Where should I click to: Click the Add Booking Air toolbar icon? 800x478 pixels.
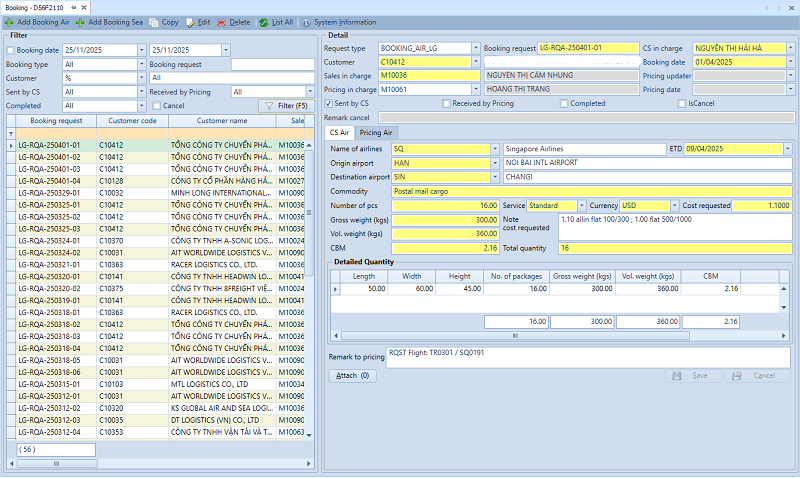click(9, 21)
